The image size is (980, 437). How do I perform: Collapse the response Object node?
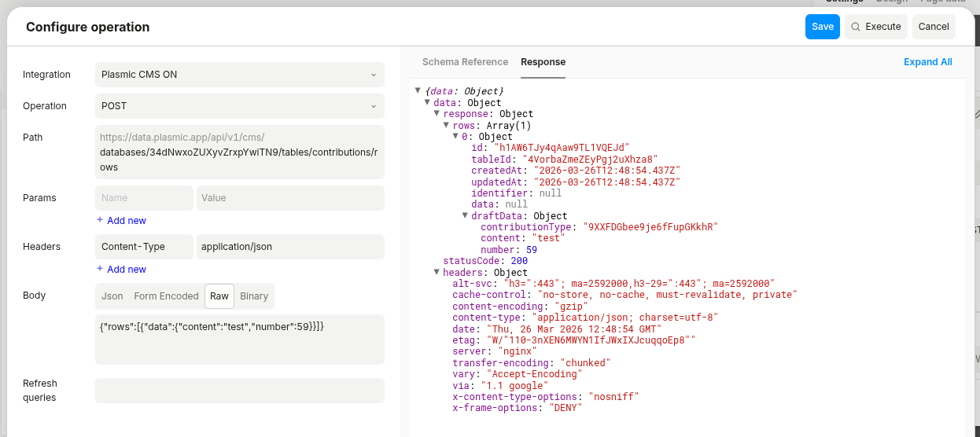click(437, 114)
